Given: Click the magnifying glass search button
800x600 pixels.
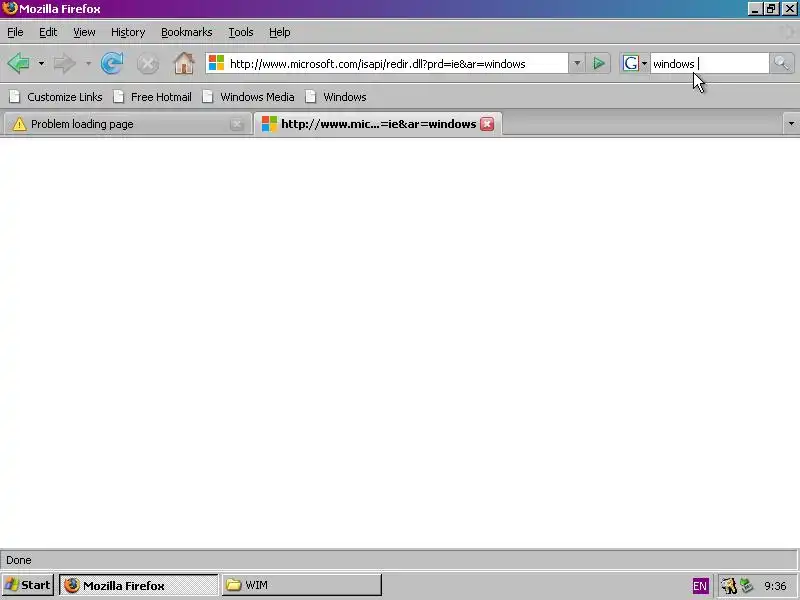Looking at the screenshot, I should pos(781,64).
